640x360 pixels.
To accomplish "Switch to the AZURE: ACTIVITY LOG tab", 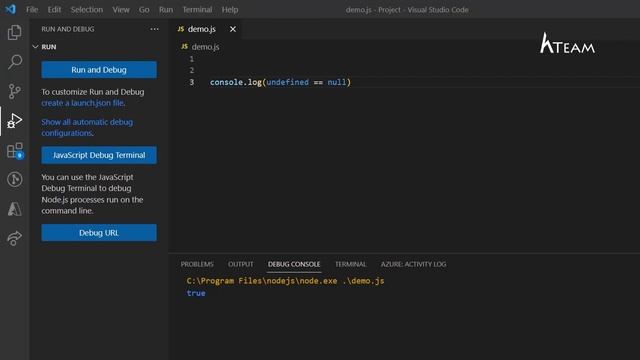I will coord(413,264).
